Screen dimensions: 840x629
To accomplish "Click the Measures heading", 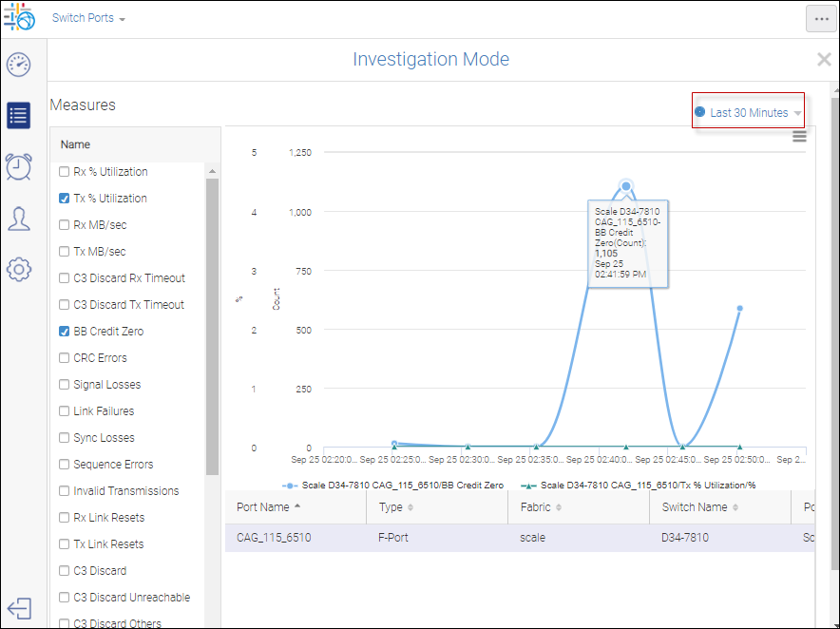I will tap(83, 105).
